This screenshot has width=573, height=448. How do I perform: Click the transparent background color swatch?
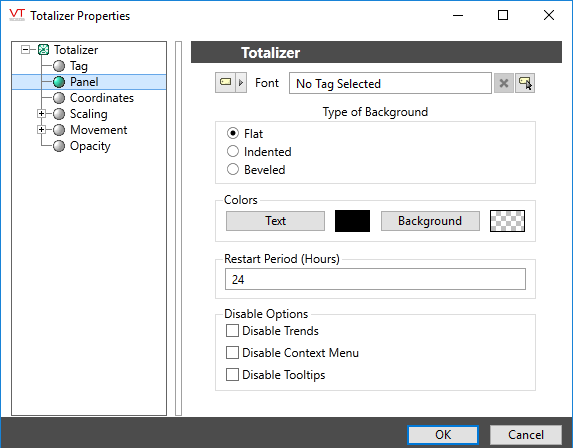click(x=507, y=221)
